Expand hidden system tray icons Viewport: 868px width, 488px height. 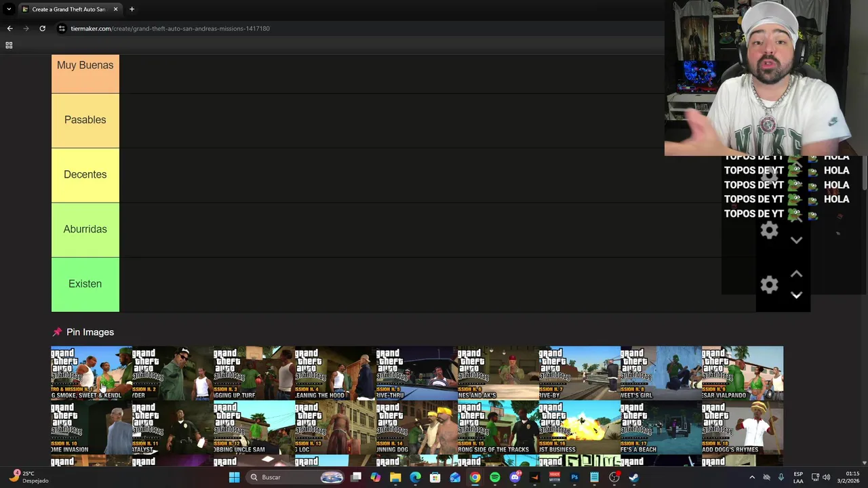click(x=751, y=477)
